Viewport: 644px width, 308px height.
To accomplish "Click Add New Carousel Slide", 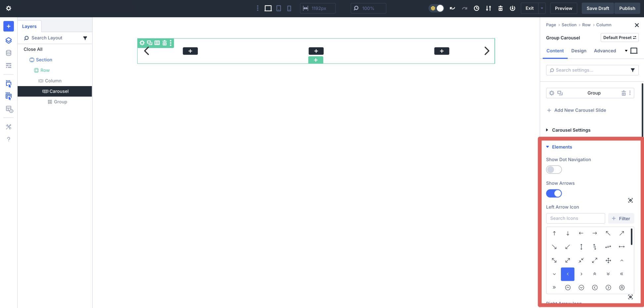I will coord(580,110).
